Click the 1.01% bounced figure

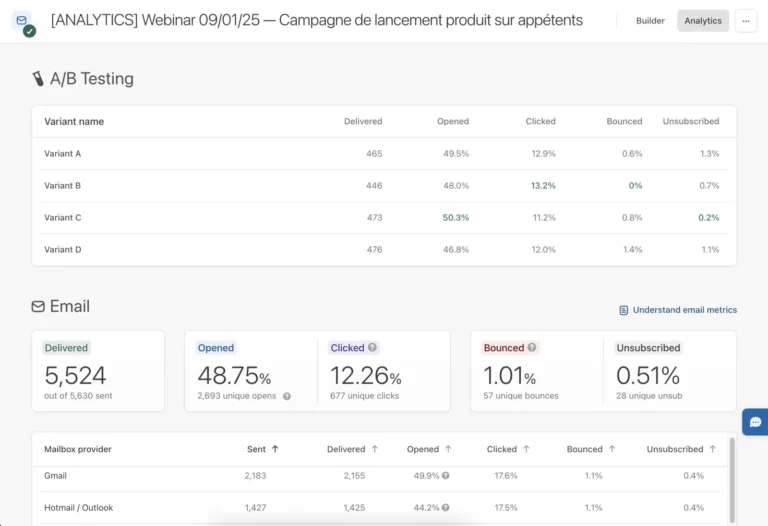tap(509, 376)
